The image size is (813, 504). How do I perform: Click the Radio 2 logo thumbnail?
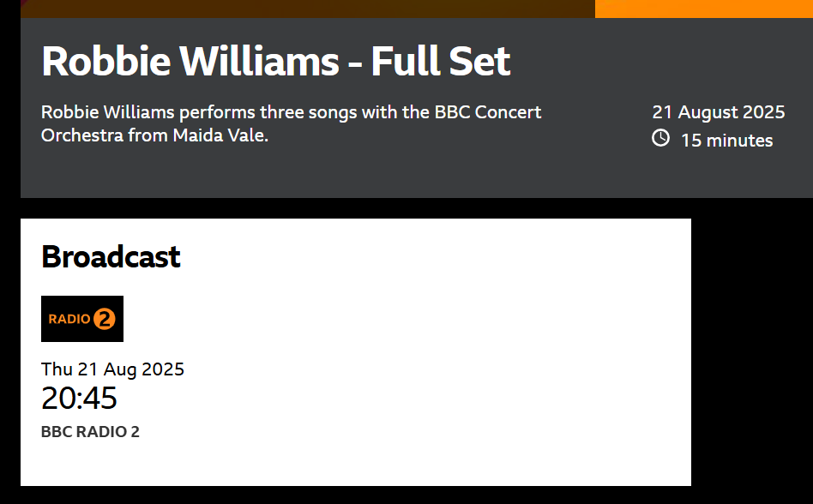pyautogui.click(x=82, y=319)
